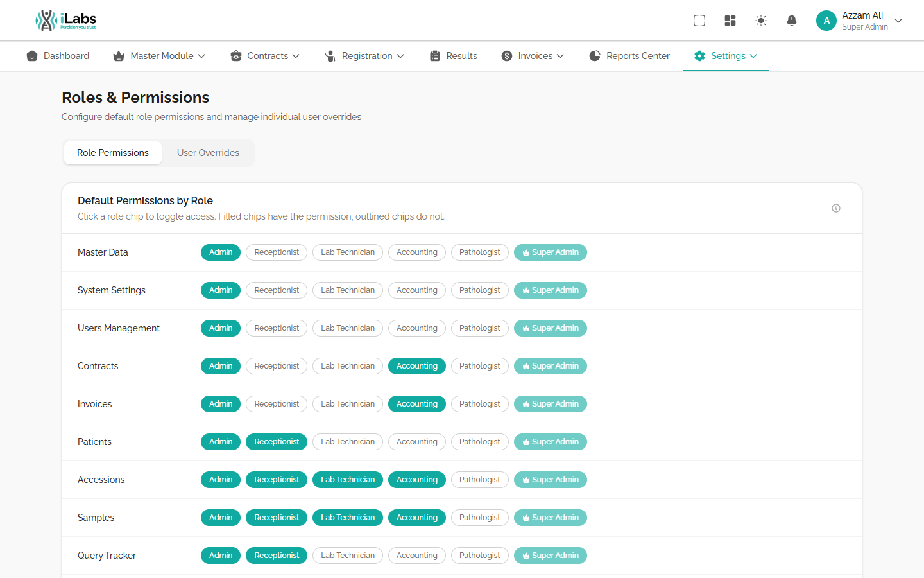Toggle Receptionist chip for Query Tracker
Screen dimensions: 924x578
click(277, 556)
